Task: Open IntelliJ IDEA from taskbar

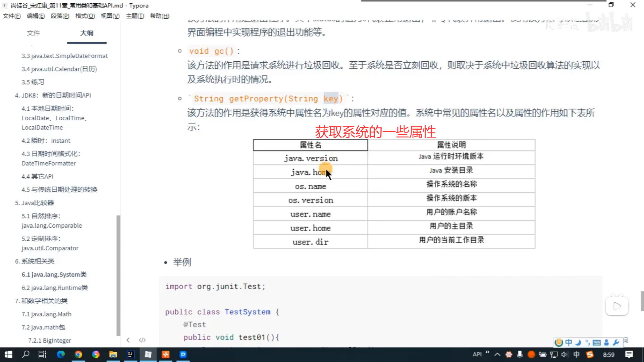Action: 130,354
